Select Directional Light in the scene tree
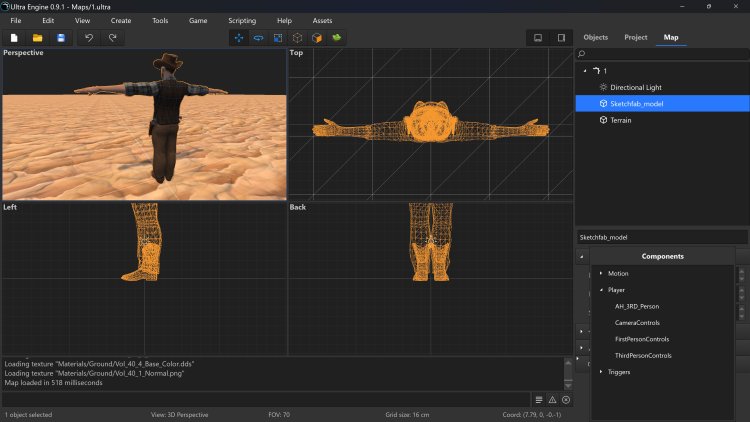 [636, 87]
